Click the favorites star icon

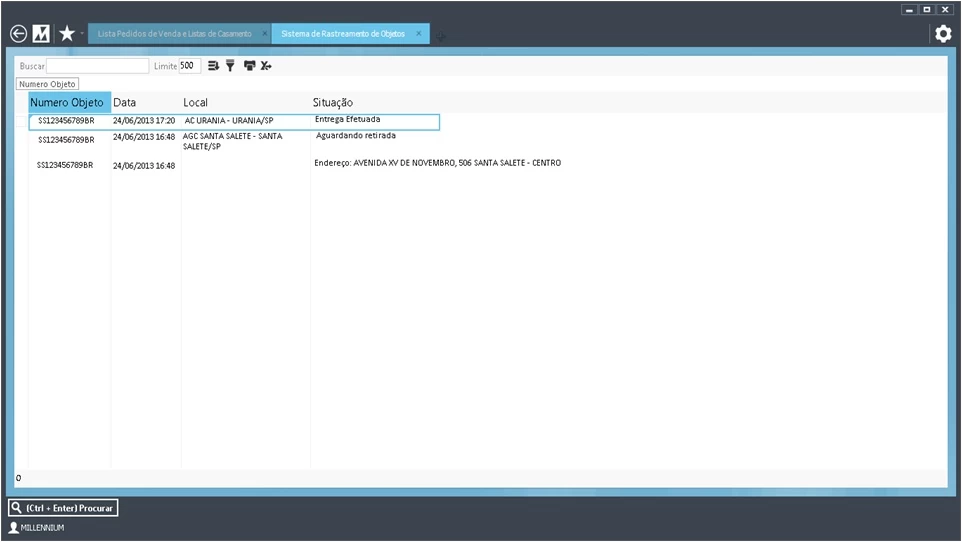pyautogui.click(x=66, y=34)
